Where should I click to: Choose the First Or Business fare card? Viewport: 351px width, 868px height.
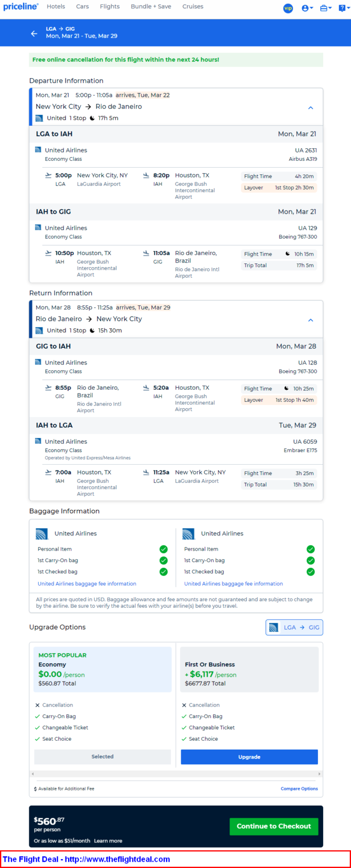pyautogui.click(x=249, y=669)
